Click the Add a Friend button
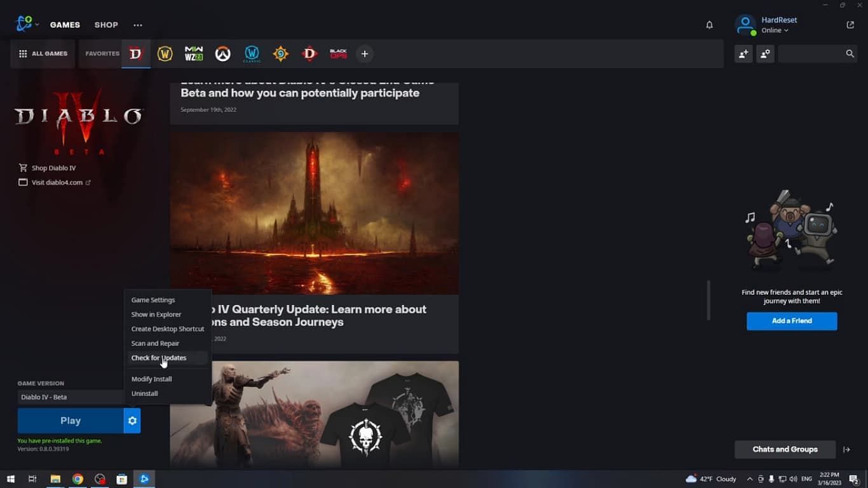This screenshot has height=488, width=868. 792,321
